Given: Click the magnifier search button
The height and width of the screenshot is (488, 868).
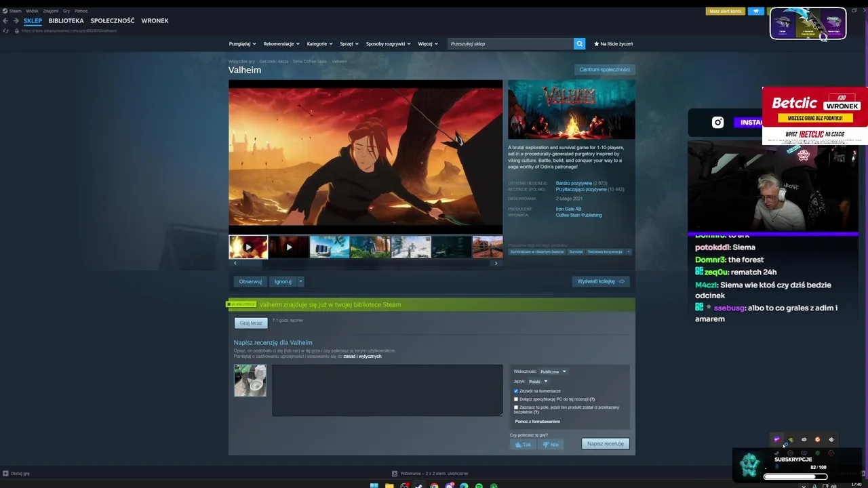Looking at the screenshot, I should pyautogui.click(x=579, y=43).
